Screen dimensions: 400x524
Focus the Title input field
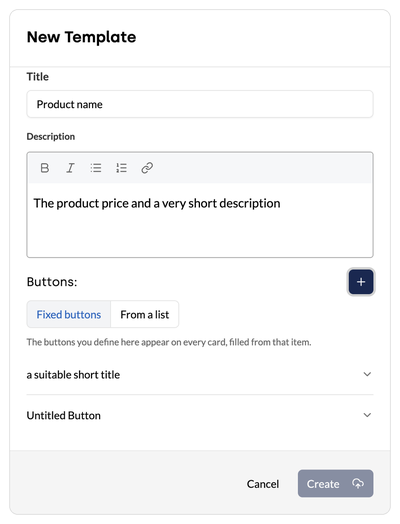[200, 104]
